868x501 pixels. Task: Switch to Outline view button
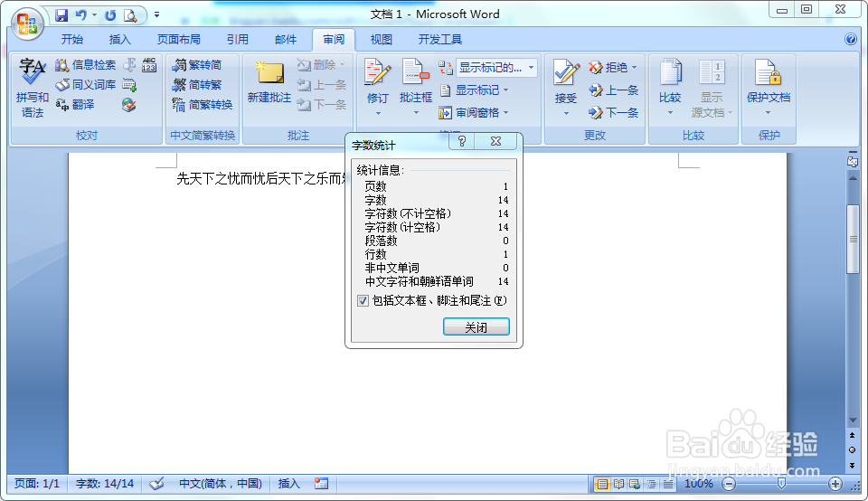tap(652, 485)
